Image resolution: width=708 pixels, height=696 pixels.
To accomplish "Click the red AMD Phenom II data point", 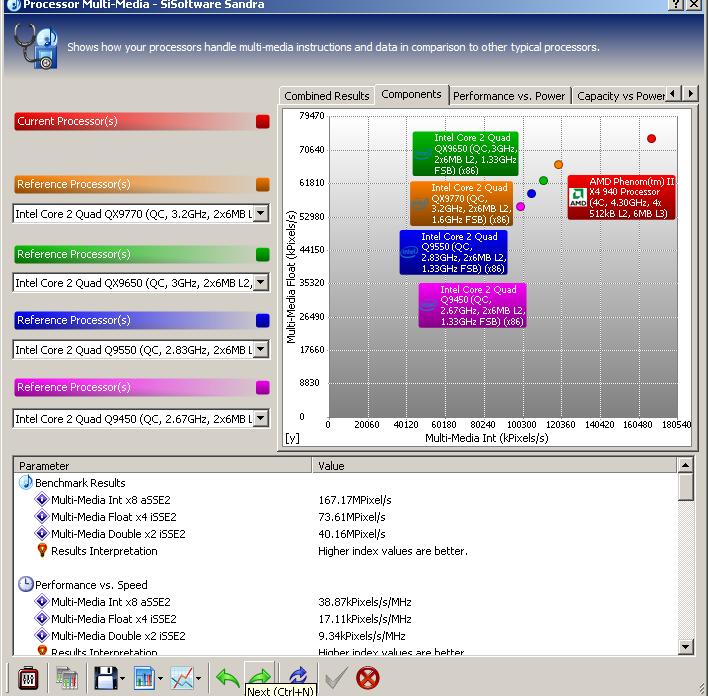I will [651, 139].
